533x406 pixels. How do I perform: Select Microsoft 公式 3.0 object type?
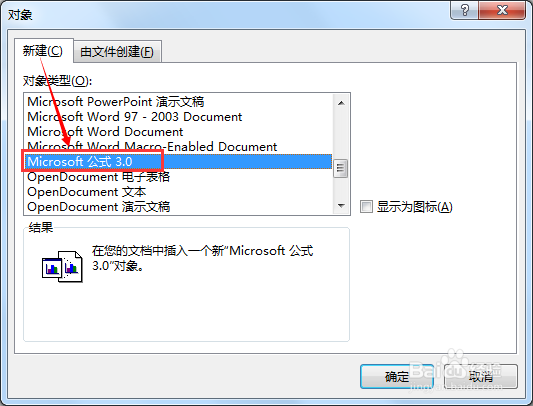pyautogui.click(x=178, y=162)
